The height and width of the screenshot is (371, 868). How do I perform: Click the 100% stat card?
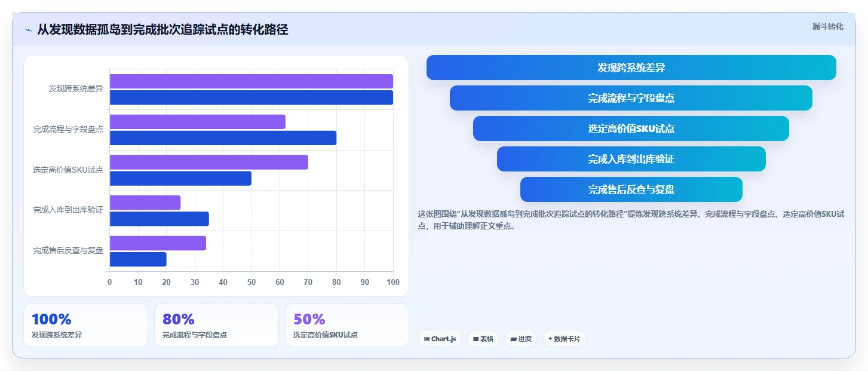[x=85, y=325]
